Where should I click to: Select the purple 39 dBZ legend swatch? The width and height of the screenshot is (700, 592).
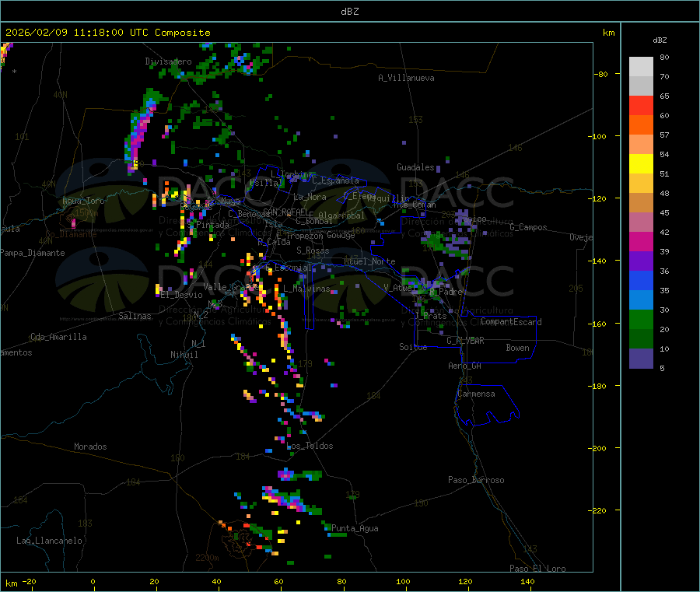(x=641, y=261)
